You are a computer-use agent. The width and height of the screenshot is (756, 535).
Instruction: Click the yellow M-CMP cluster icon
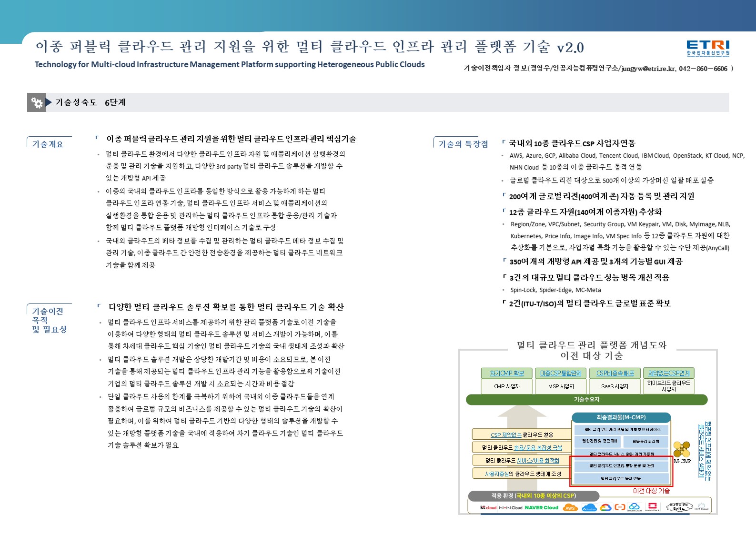[682, 449]
